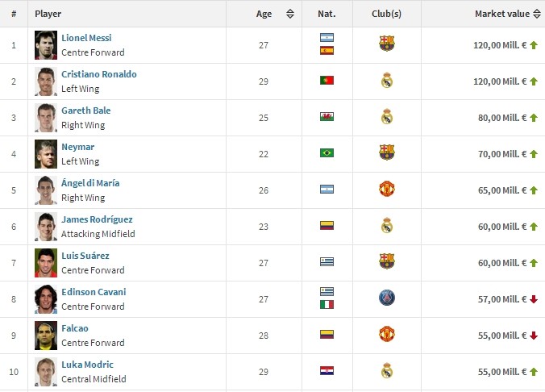This screenshot has height=392, width=545.
Task: Click the Player column header
Action: (48, 14)
